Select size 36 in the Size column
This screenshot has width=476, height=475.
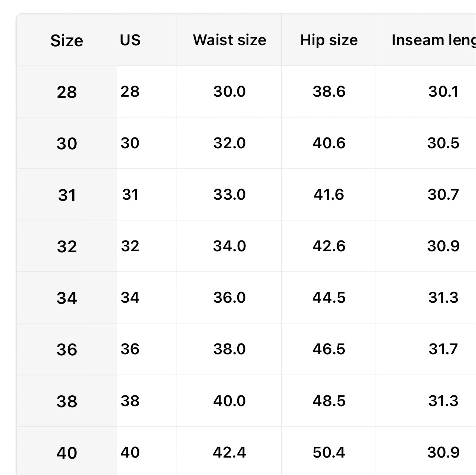click(67, 349)
